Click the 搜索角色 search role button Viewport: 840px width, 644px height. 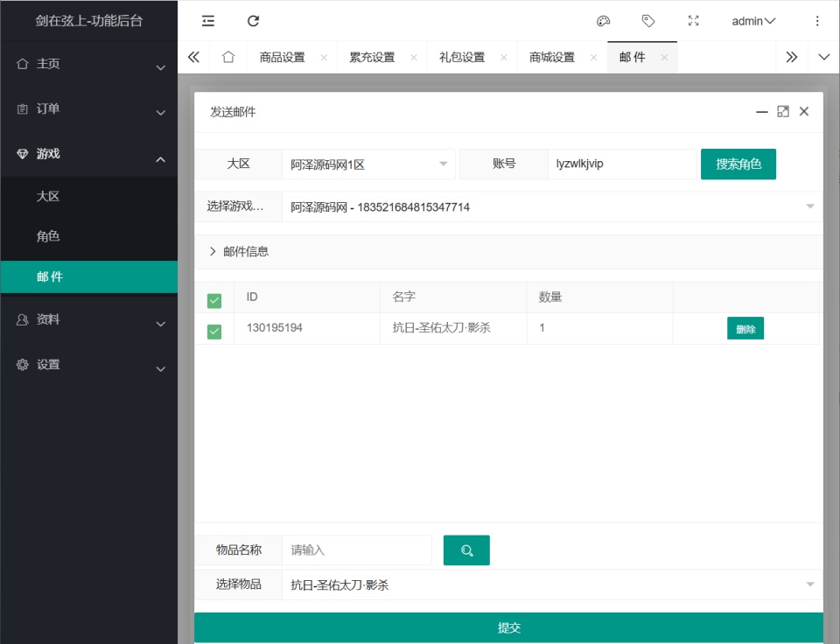click(x=738, y=164)
